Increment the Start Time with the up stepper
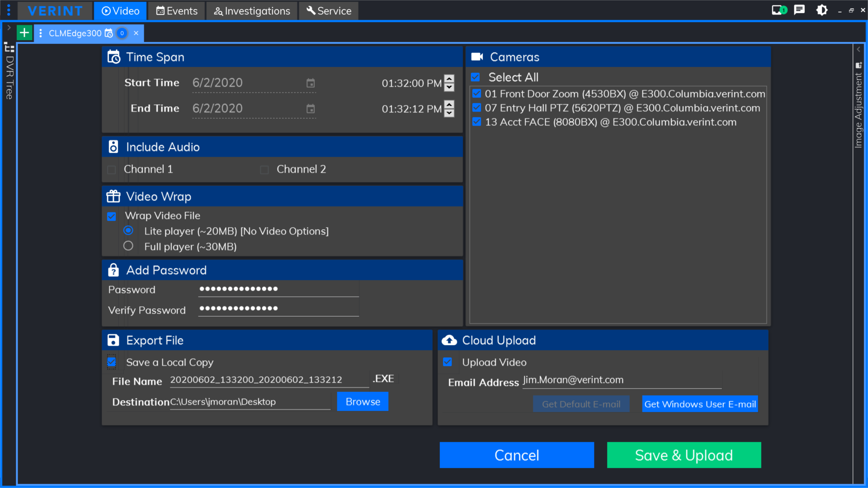868x488 pixels. coord(448,80)
